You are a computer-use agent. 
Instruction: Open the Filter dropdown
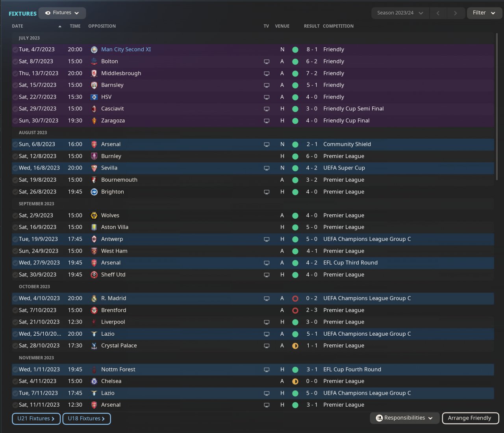tap(484, 13)
